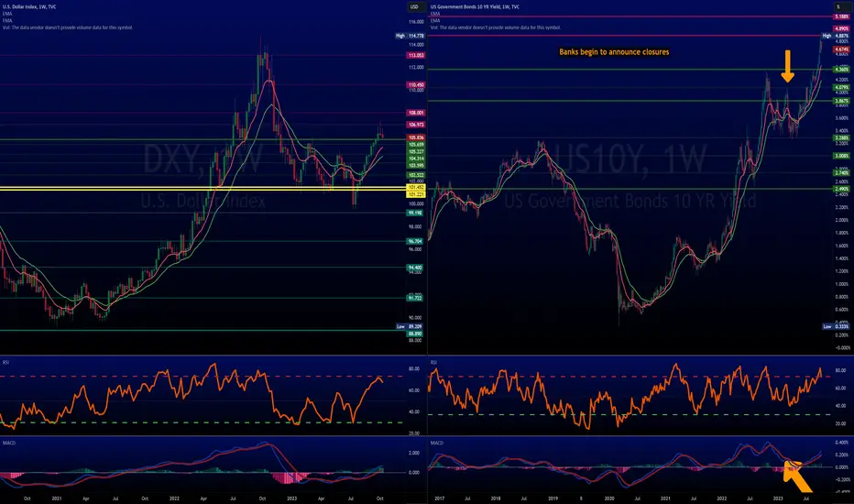Click the 94.400 price level label
The height and width of the screenshot is (504, 854).
click(x=415, y=268)
